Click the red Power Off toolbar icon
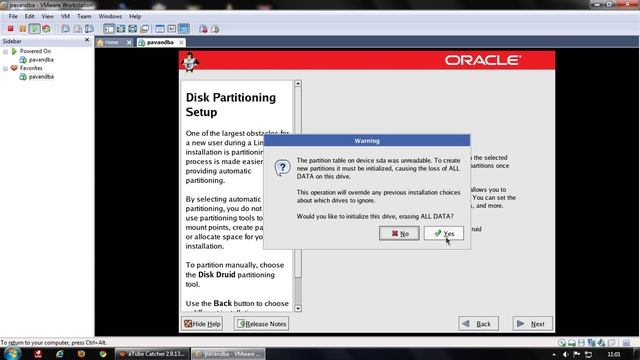This screenshot has height=360, width=640. [x=11, y=29]
